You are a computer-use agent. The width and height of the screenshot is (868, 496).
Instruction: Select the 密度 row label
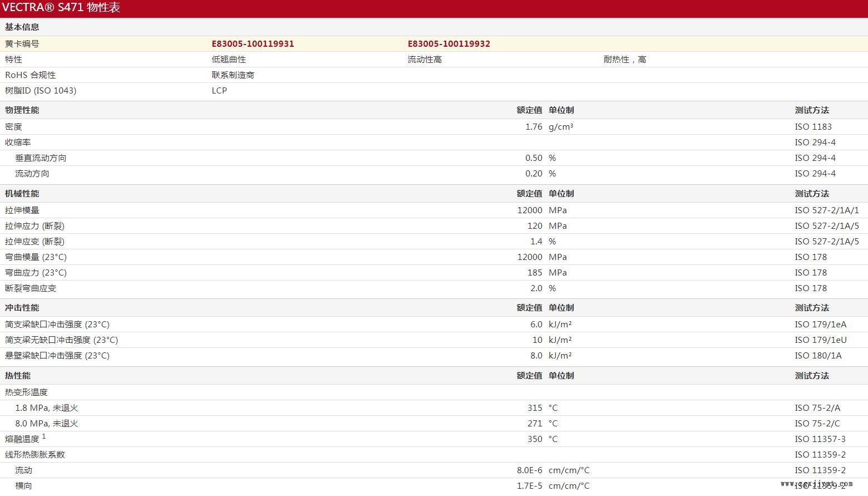coord(13,127)
